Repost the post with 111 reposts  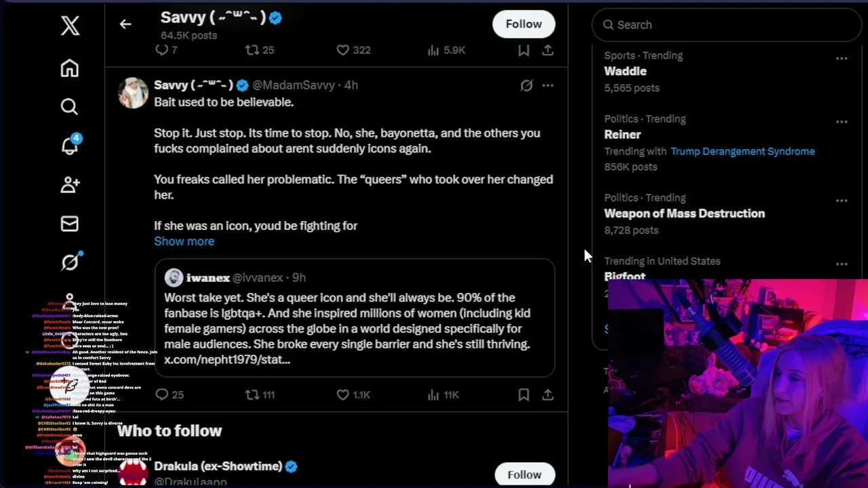(x=252, y=394)
